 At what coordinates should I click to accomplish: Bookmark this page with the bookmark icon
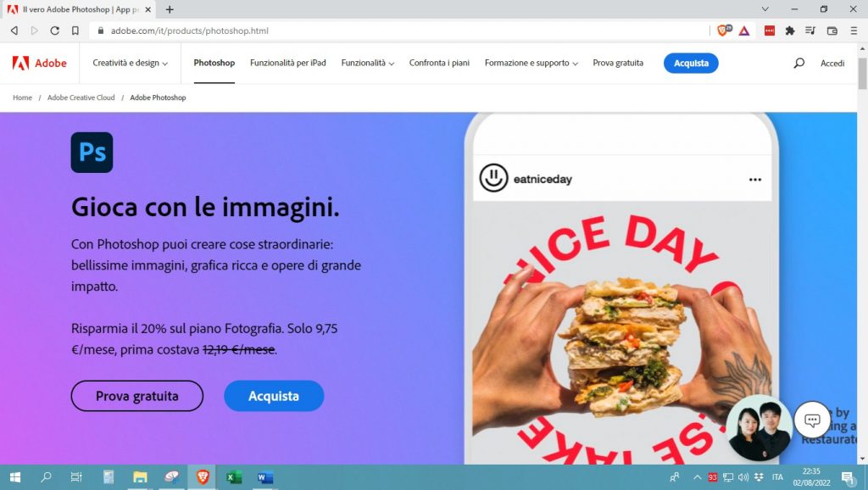tap(75, 31)
